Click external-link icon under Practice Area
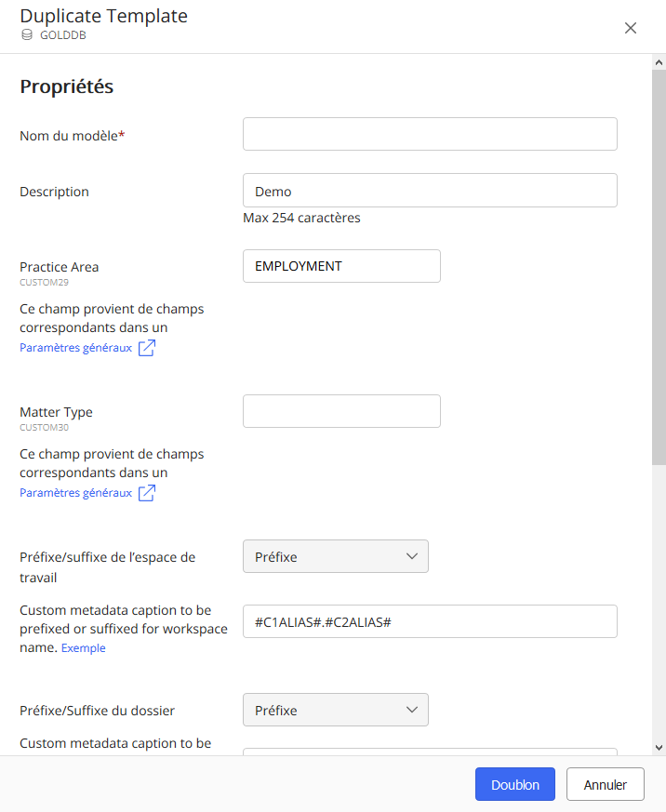Screen dimensions: 666x812 [x=147, y=348]
